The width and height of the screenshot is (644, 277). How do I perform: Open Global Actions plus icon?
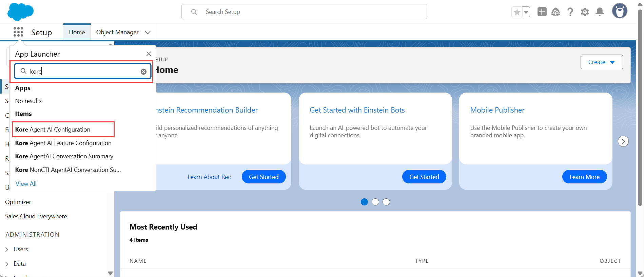tap(542, 12)
